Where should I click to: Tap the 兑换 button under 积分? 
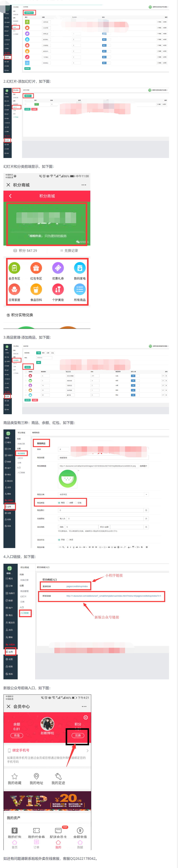click(78, 736)
